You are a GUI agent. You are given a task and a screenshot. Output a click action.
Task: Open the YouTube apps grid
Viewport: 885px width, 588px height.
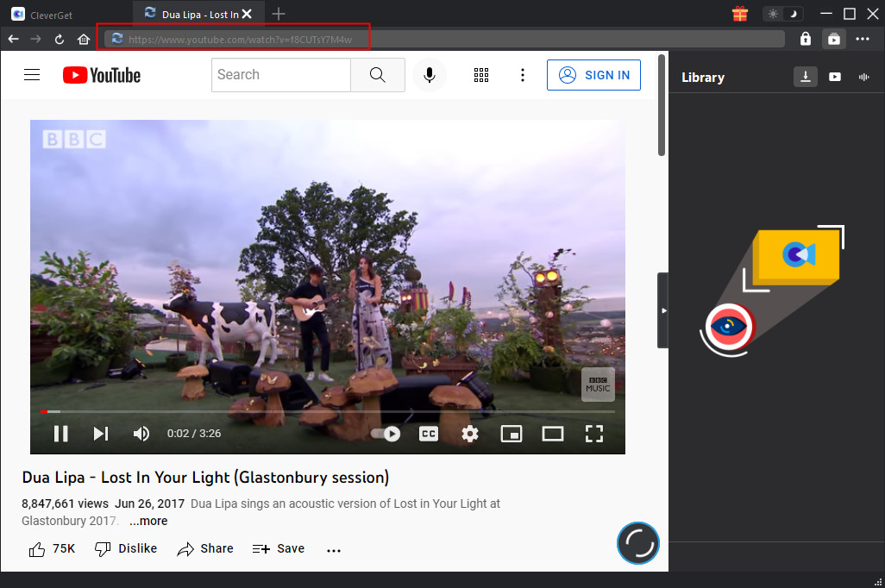click(x=481, y=75)
